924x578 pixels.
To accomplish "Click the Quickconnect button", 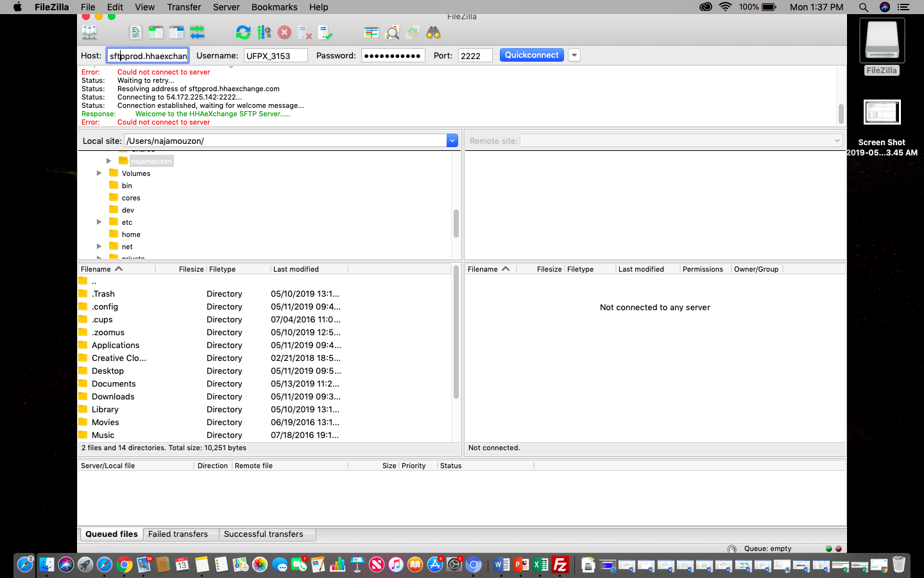I will [531, 55].
